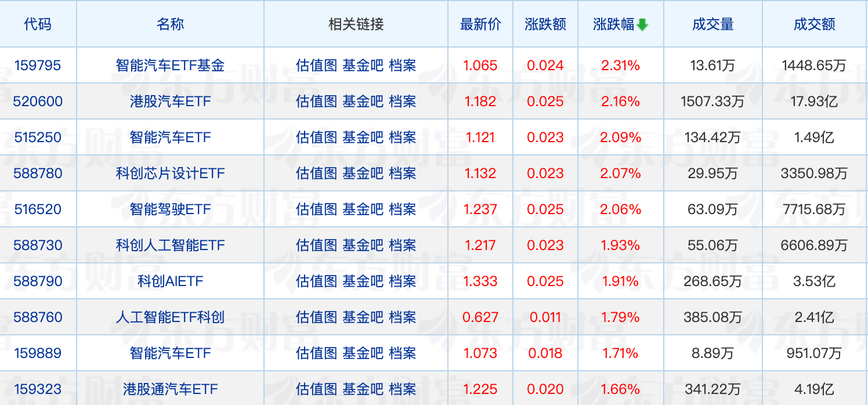Open 估值图 for 588790 row
The width and height of the screenshot is (868, 405).
tap(316, 281)
